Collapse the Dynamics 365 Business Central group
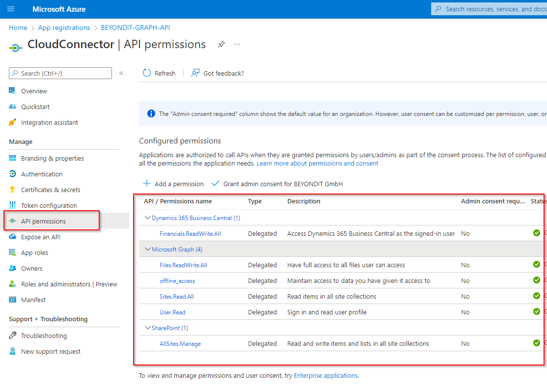The height and width of the screenshot is (392, 547). [x=148, y=218]
